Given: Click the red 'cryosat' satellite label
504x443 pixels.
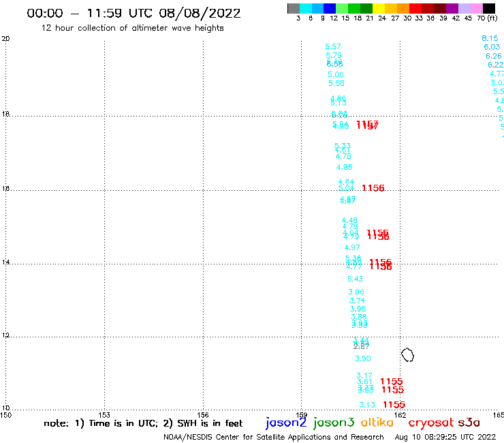Looking at the screenshot, I should click(x=431, y=423).
